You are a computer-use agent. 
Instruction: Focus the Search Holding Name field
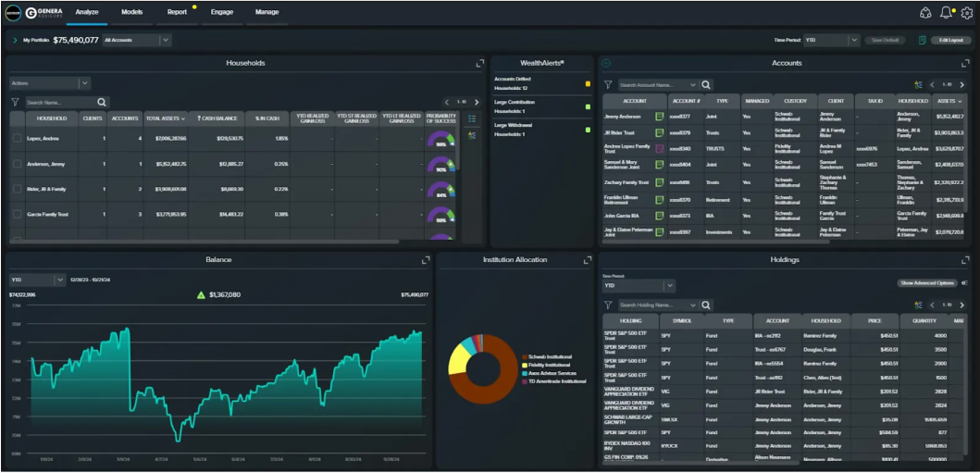(x=653, y=305)
